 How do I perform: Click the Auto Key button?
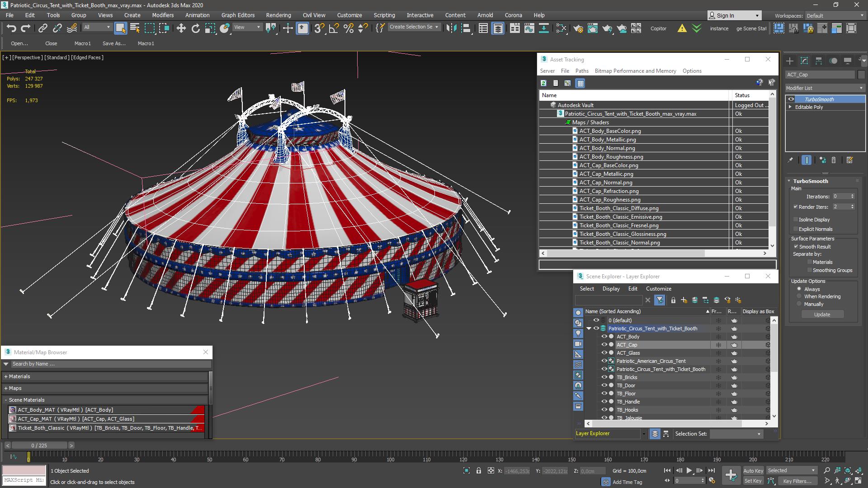coord(753,471)
